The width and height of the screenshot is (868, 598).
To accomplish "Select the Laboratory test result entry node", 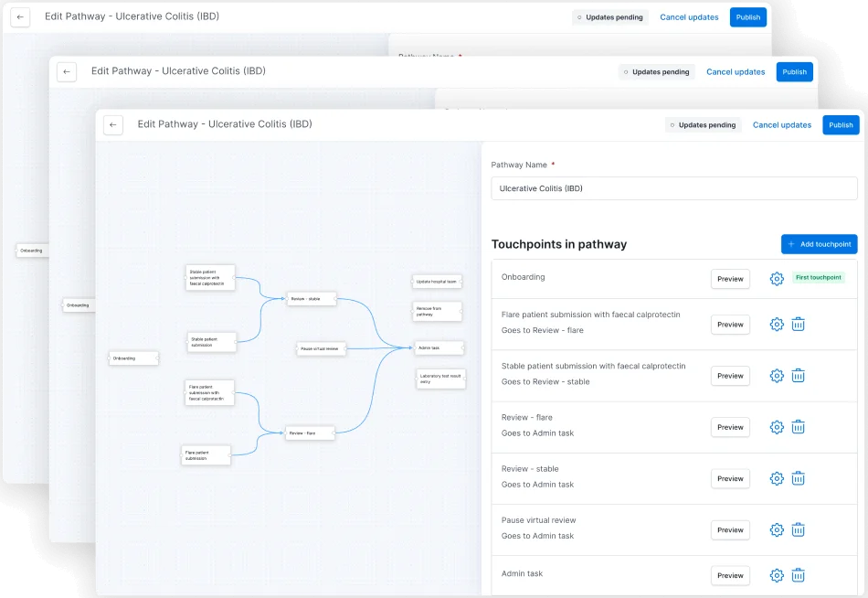I will click(440, 379).
